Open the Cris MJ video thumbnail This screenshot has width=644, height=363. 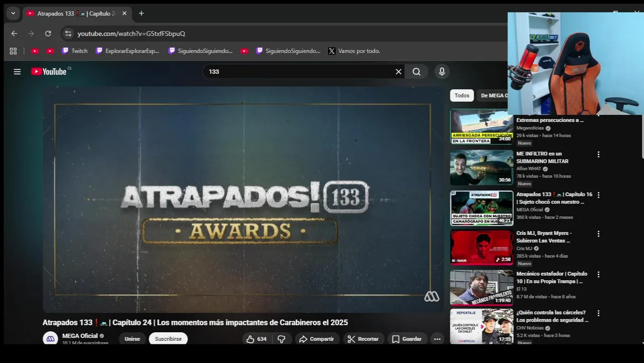coord(481,247)
